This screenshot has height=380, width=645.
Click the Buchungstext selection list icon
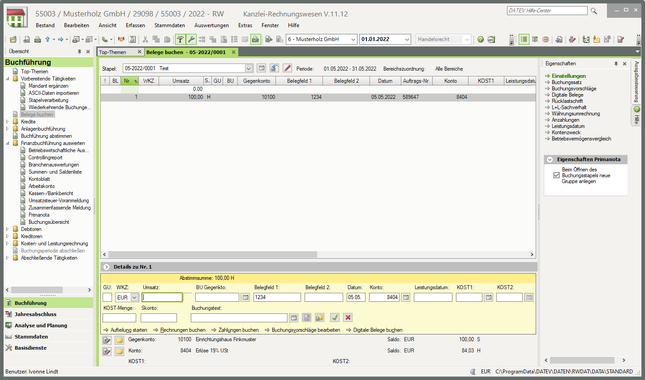click(x=293, y=317)
